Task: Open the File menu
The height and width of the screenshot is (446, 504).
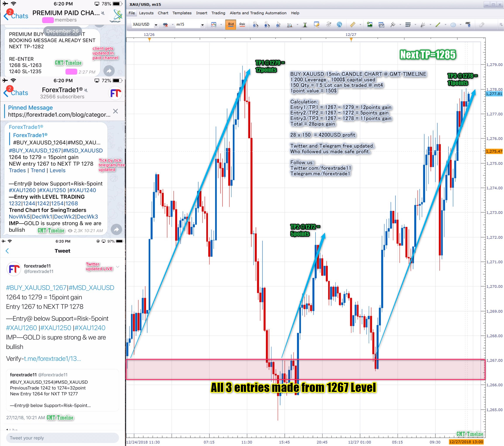Action: point(132,13)
